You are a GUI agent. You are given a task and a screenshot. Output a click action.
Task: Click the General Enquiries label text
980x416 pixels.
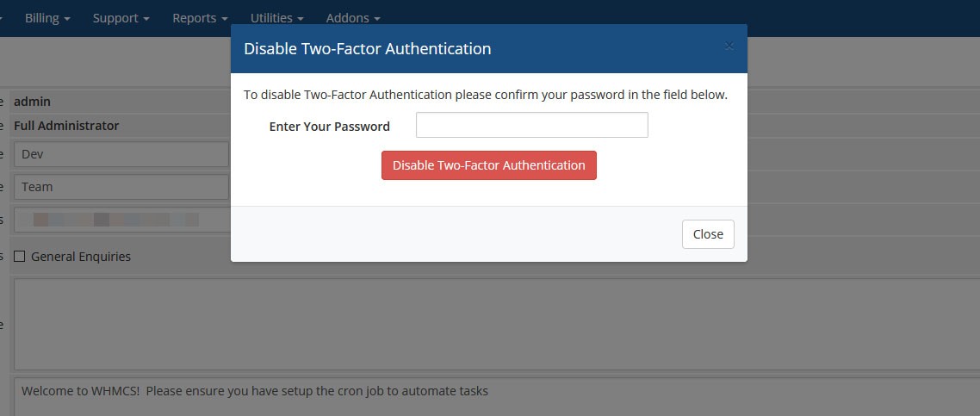[x=81, y=257]
